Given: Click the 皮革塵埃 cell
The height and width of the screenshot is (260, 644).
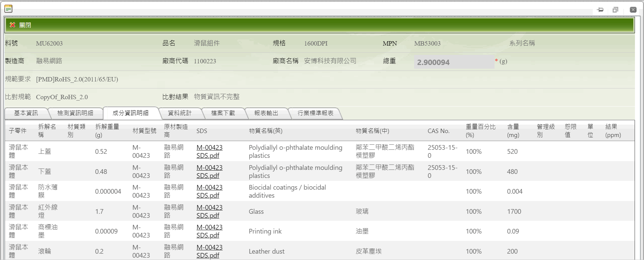Looking at the screenshot, I should click(369, 251).
